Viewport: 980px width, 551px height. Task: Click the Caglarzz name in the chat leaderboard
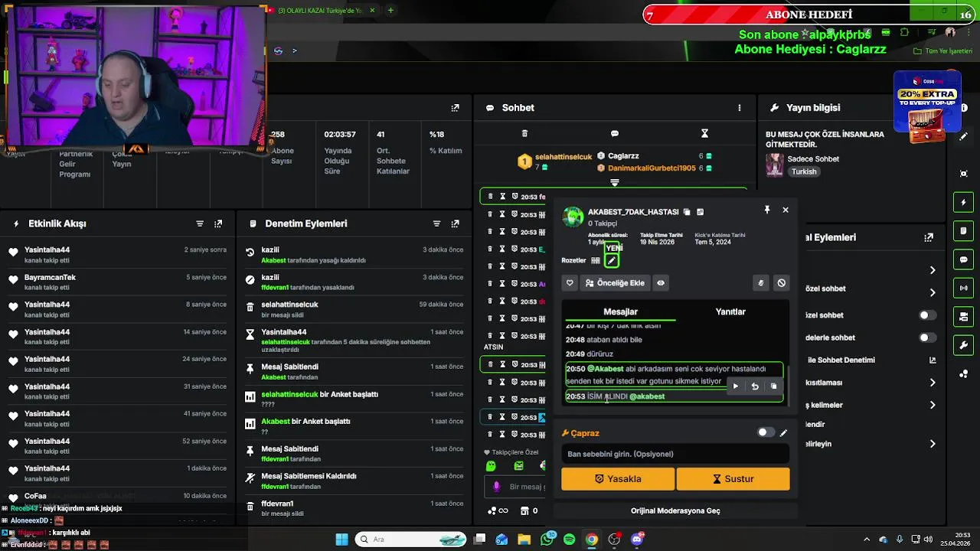[623, 156]
